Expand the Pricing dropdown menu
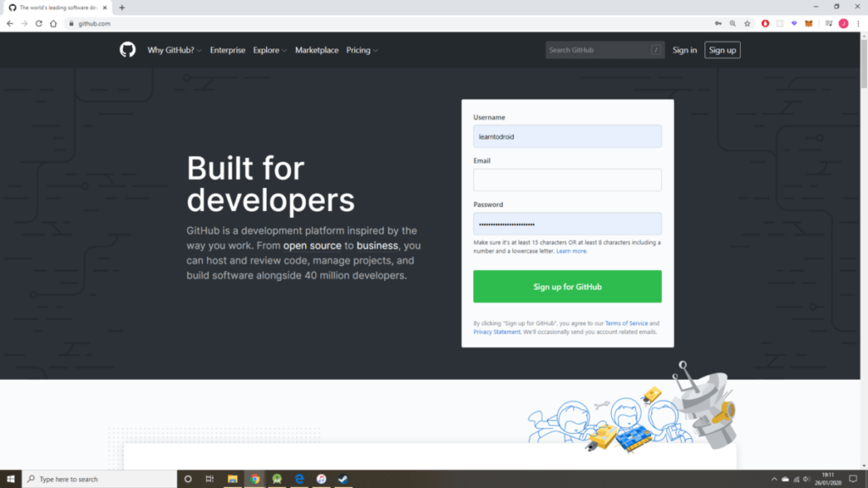Screen dimensions: 868x488 (x=362, y=50)
